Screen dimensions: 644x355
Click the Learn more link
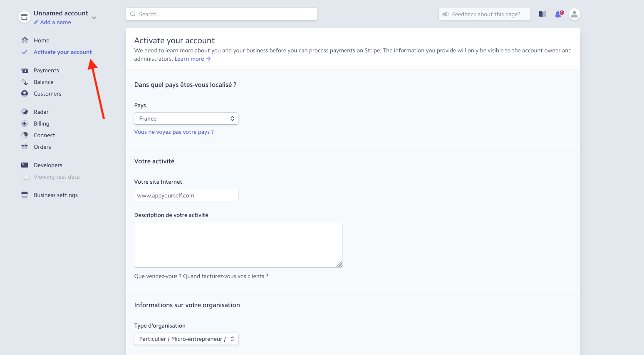point(193,59)
